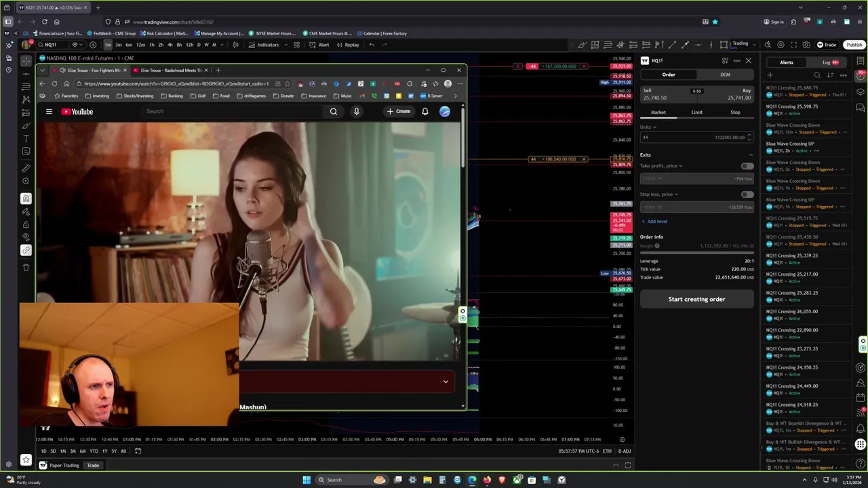The height and width of the screenshot is (488, 868).
Task: Open the watchlist icon at top right sidebar
Action: click(861, 61)
